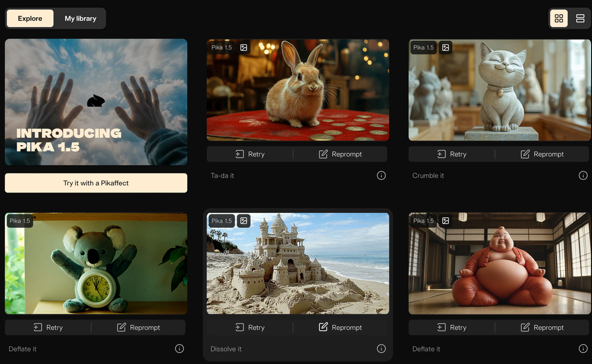Screen dimensions: 592x364
Task: Reprompt the rabbit Ta-da it video
Action: pos(340,154)
